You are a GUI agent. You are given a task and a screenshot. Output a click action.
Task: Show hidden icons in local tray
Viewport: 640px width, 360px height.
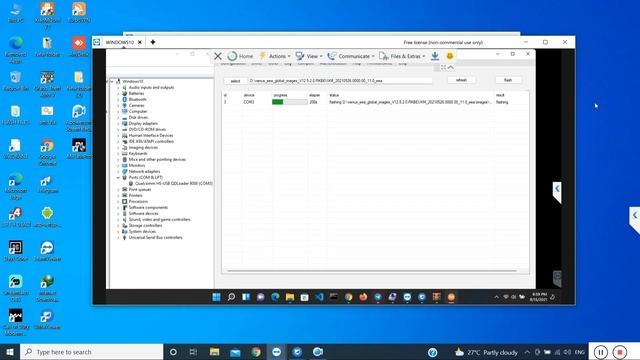pos(527,352)
